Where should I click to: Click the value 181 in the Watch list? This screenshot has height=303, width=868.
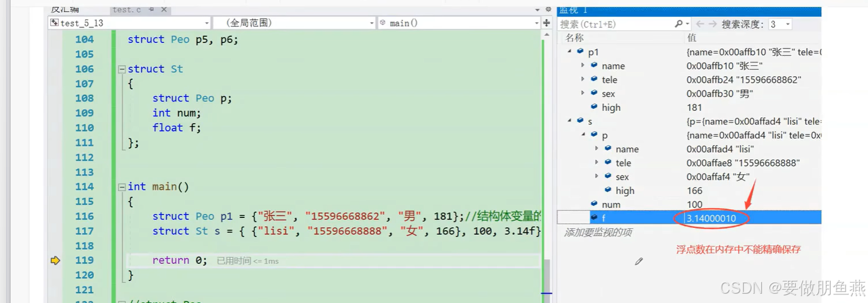pyautogui.click(x=694, y=107)
